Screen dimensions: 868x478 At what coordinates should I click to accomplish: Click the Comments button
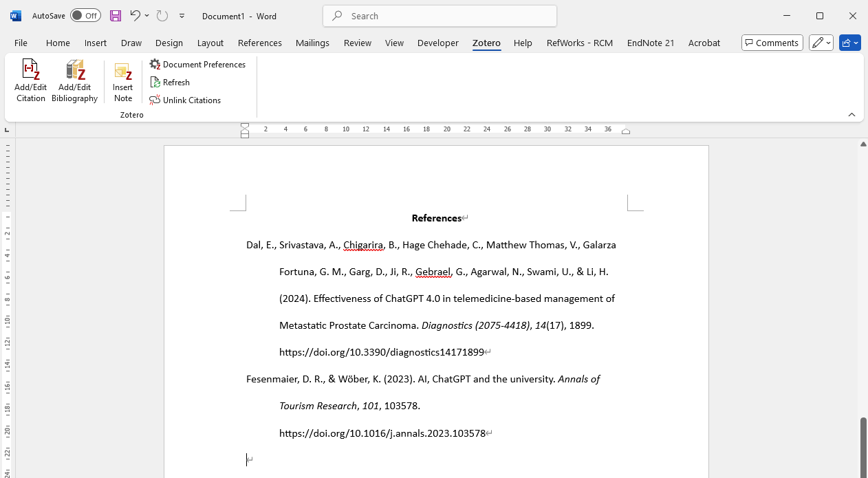[x=772, y=43]
